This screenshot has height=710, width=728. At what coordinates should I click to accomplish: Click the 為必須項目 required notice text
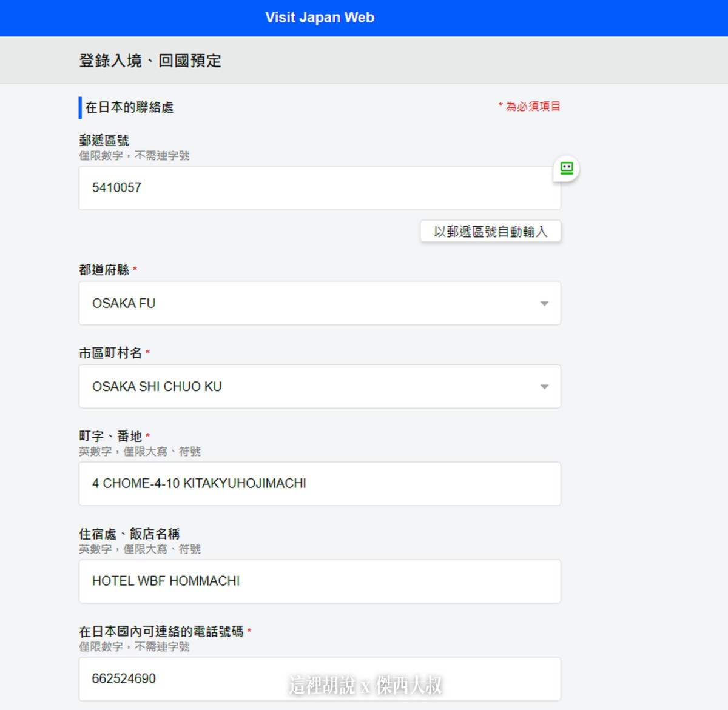[x=530, y=106]
